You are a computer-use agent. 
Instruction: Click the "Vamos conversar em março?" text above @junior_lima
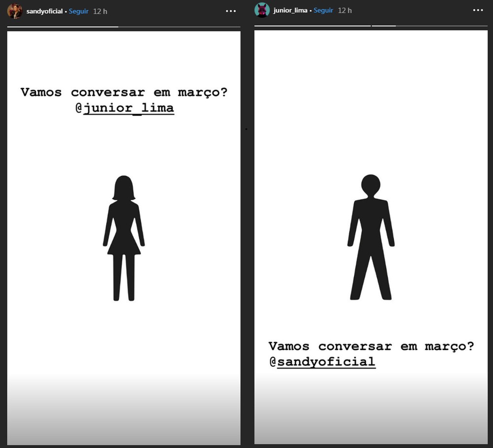tap(124, 92)
